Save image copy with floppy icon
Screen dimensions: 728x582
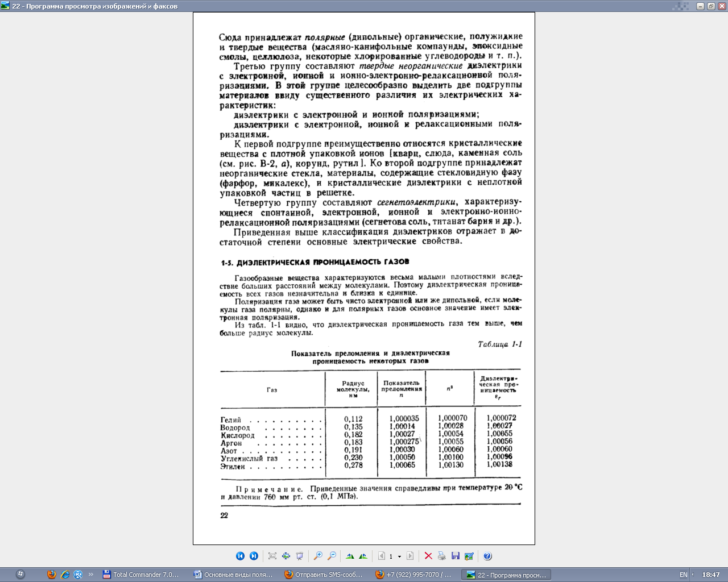tap(455, 556)
